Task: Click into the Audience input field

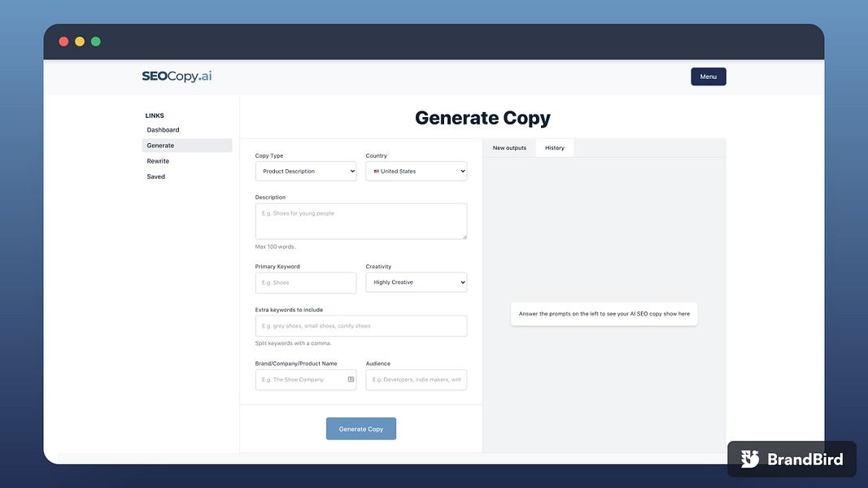Action: click(x=416, y=380)
